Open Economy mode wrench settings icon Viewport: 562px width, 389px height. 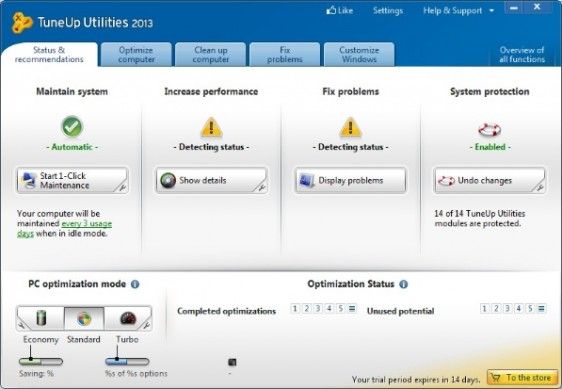(x=22, y=325)
